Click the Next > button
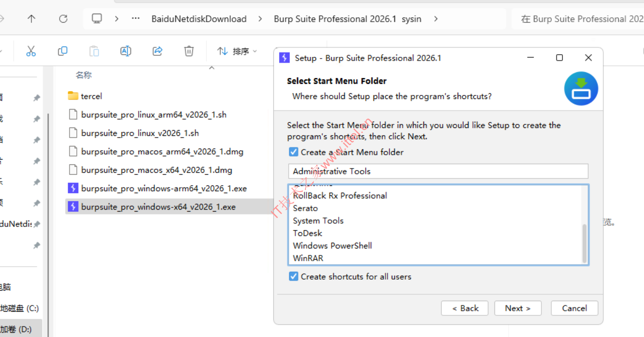The image size is (644, 337). [x=517, y=309]
